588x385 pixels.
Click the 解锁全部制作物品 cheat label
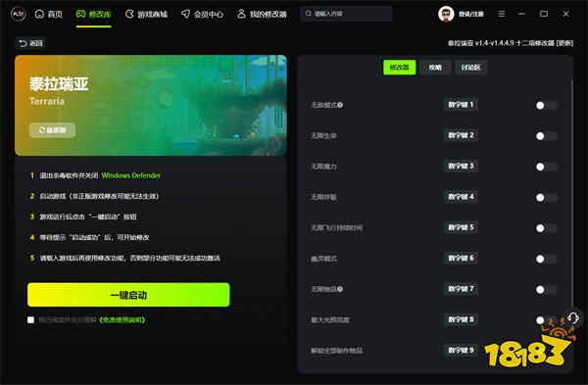pyautogui.click(x=336, y=351)
